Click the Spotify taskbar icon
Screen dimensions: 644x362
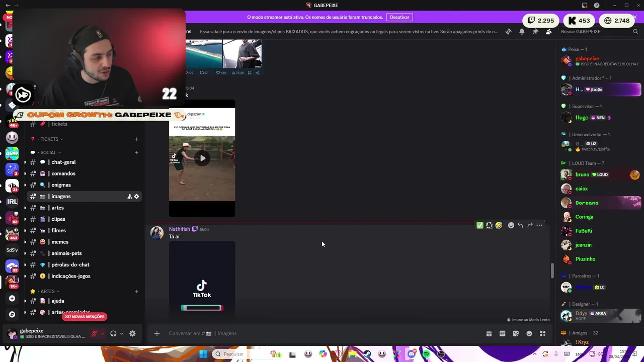click(x=427, y=354)
